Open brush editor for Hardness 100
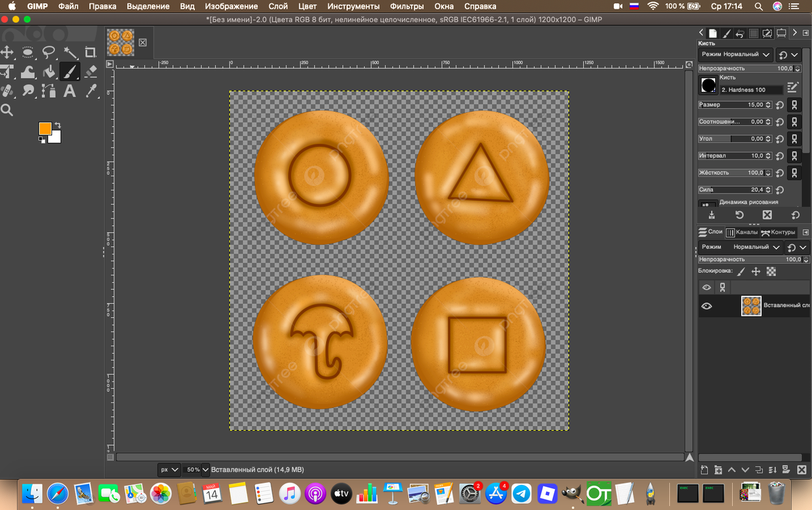Image resolution: width=812 pixels, height=510 pixels. [x=792, y=87]
